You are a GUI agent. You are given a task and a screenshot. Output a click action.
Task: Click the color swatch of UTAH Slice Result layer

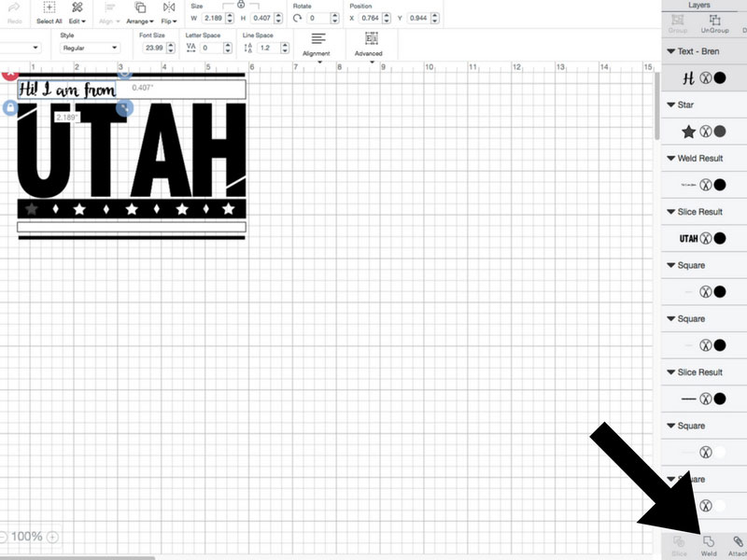coord(720,238)
